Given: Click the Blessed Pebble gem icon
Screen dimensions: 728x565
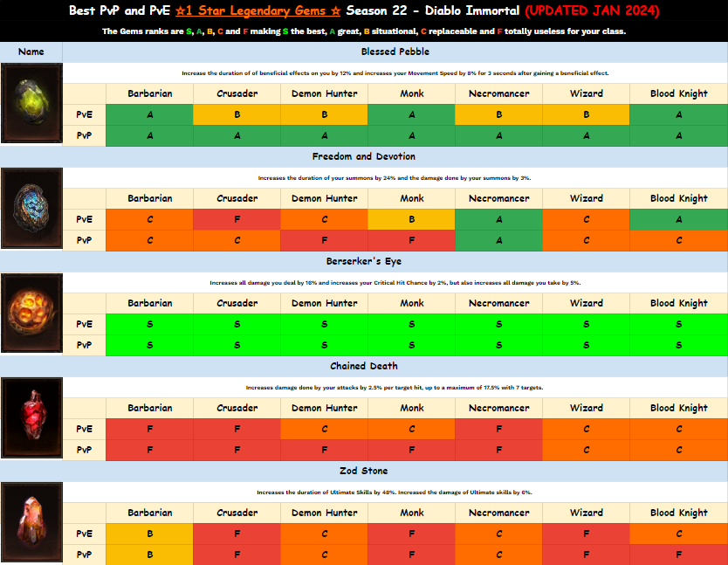Looking at the screenshot, I should [31, 104].
